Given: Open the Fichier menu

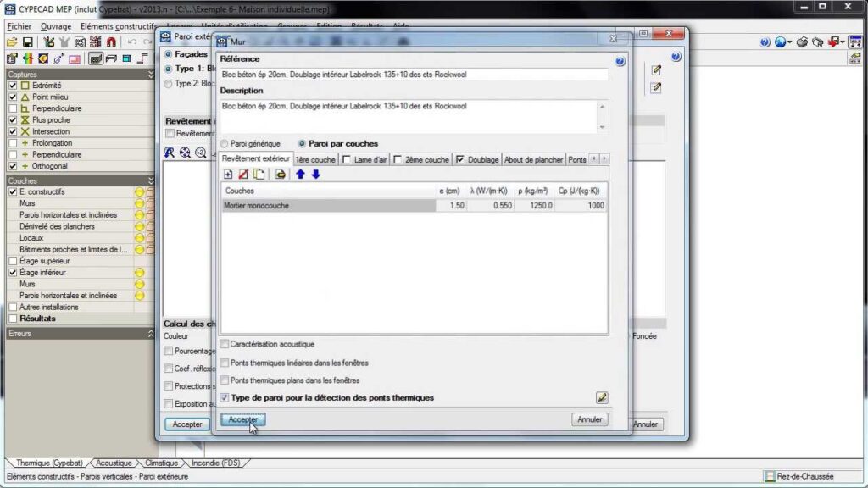Looking at the screenshot, I should pyautogui.click(x=22, y=26).
